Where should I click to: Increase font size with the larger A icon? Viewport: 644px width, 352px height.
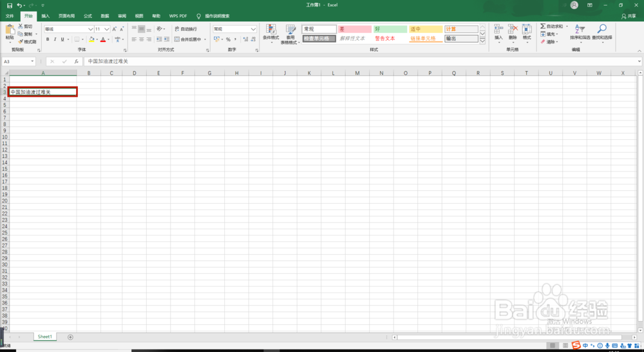(x=114, y=29)
